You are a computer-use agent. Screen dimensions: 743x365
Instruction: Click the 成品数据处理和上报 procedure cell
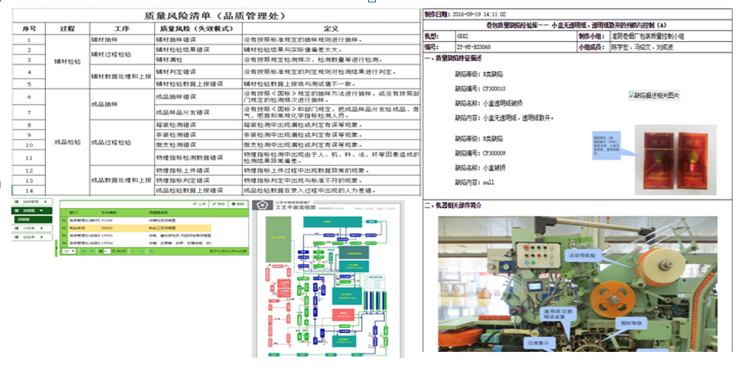pos(121,180)
